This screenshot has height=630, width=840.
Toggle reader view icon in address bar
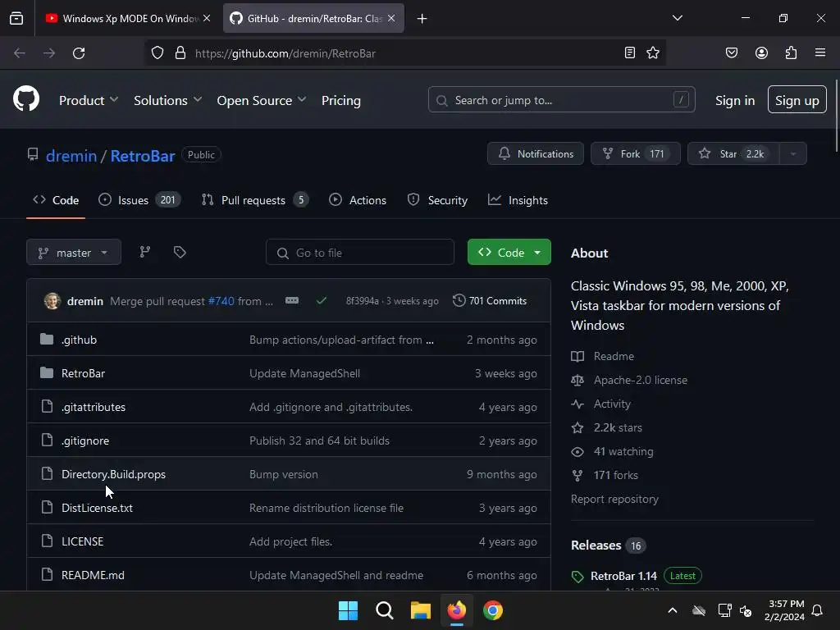tap(630, 52)
